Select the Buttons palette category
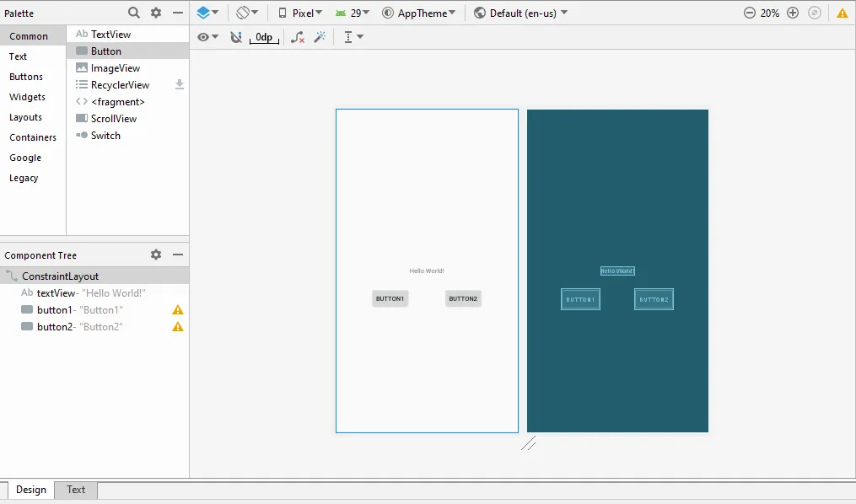This screenshot has width=856, height=504. (33, 77)
